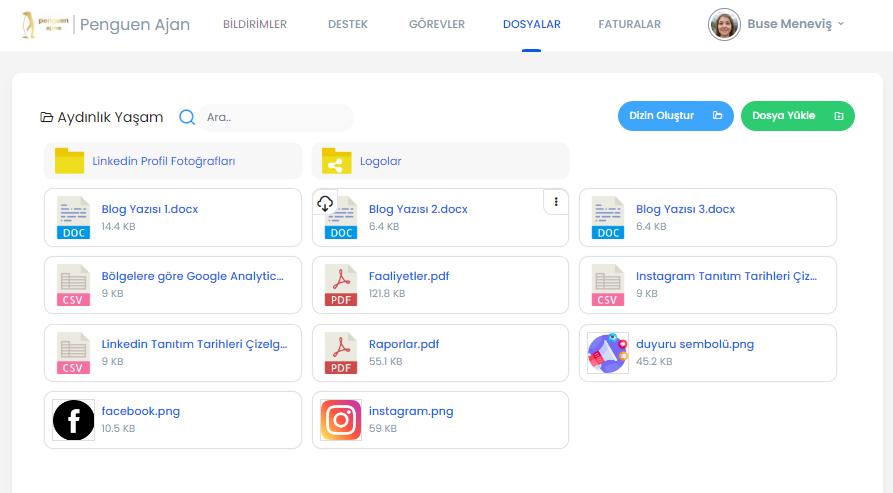Go to the Faturalar tab

coord(629,24)
